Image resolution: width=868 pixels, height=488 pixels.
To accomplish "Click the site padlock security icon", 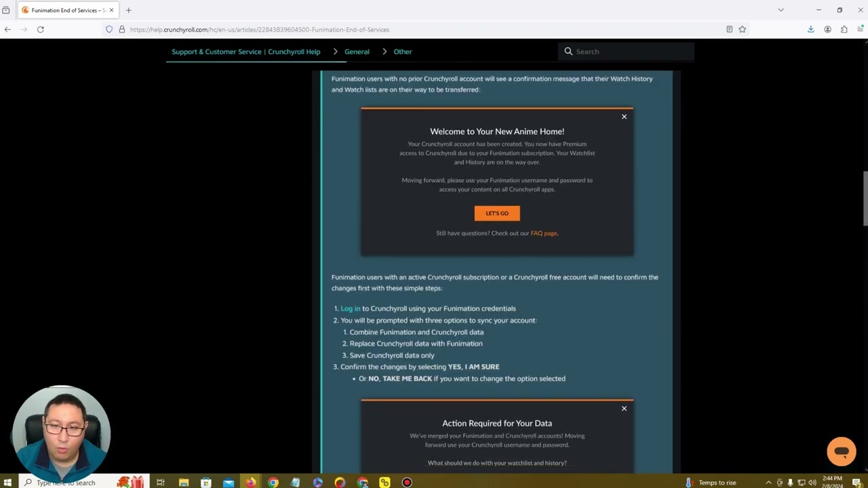I will tap(122, 29).
